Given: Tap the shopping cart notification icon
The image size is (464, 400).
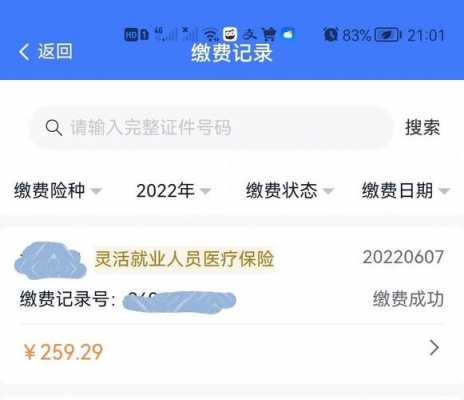Looking at the screenshot, I should (x=269, y=34).
